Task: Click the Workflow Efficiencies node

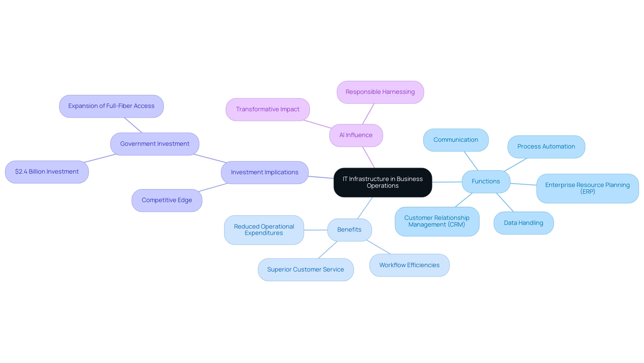Action: pyautogui.click(x=409, y=264)
